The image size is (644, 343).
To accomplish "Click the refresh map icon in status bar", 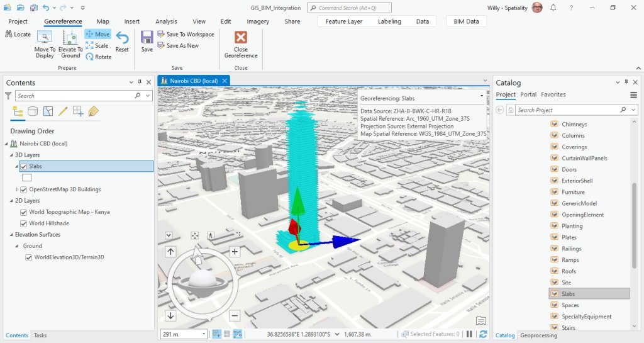I will 483,334.
